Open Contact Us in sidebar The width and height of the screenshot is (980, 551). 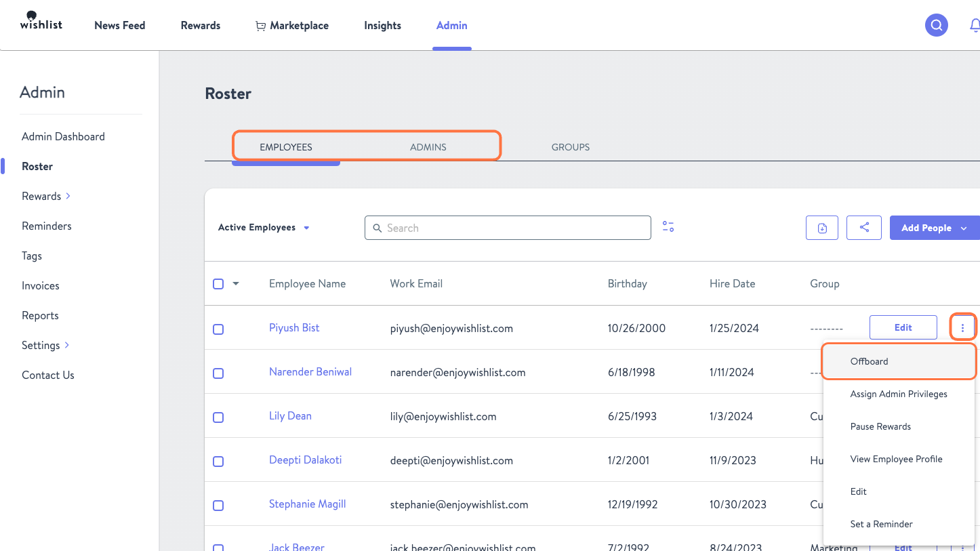click(x=48, y=375)
